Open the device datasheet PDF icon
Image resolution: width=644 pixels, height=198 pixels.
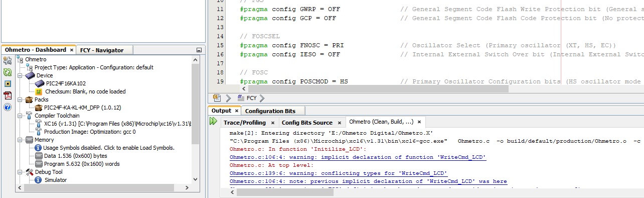tap(8, 95)
